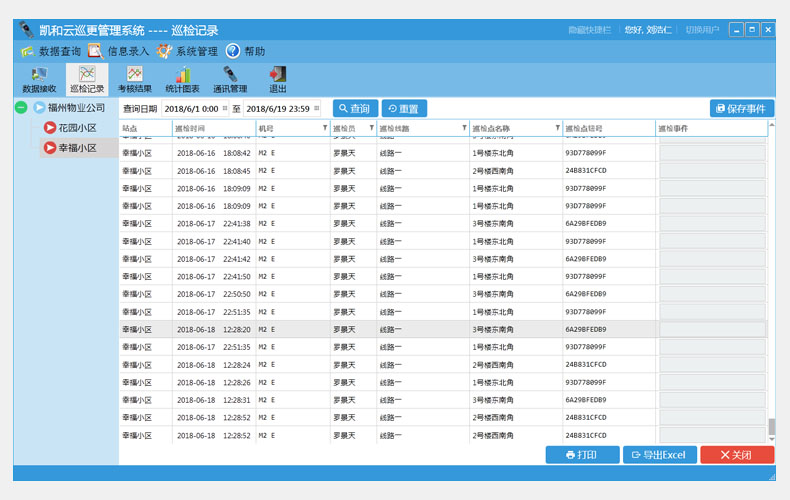Click the 隐藏快捷栏 link
Viewport: 790px width, 500px height.
pyautogui.click(x=589, y=30)
